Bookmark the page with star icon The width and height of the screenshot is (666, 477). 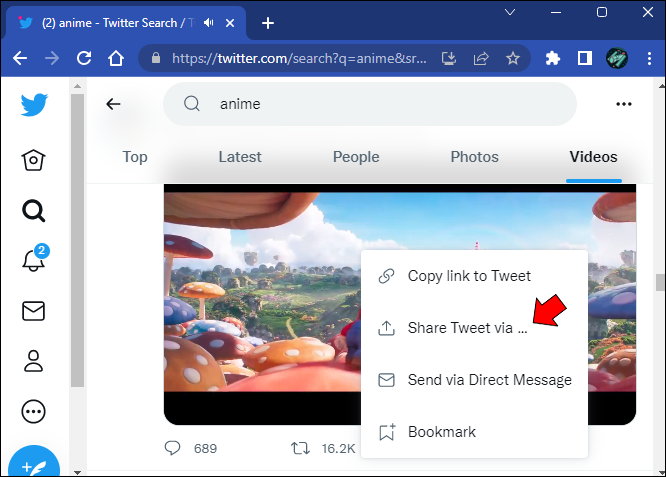(x=513, y=58)
